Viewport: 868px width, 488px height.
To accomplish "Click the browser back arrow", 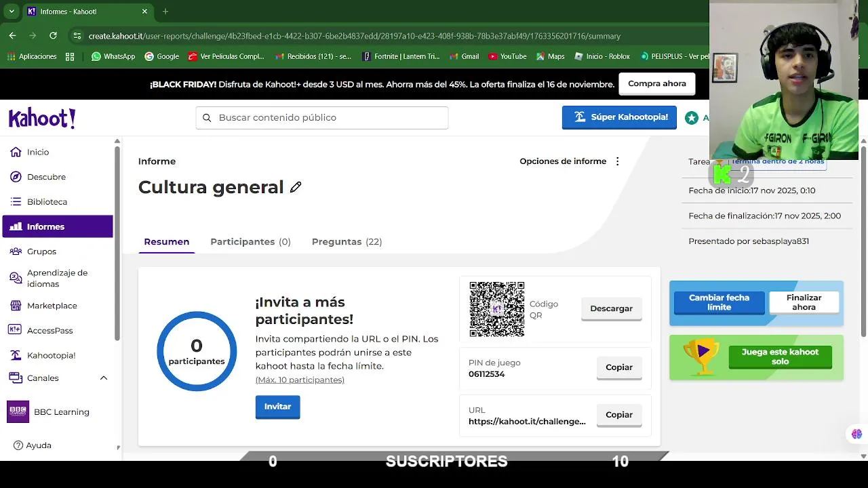I will coord(12,35).
